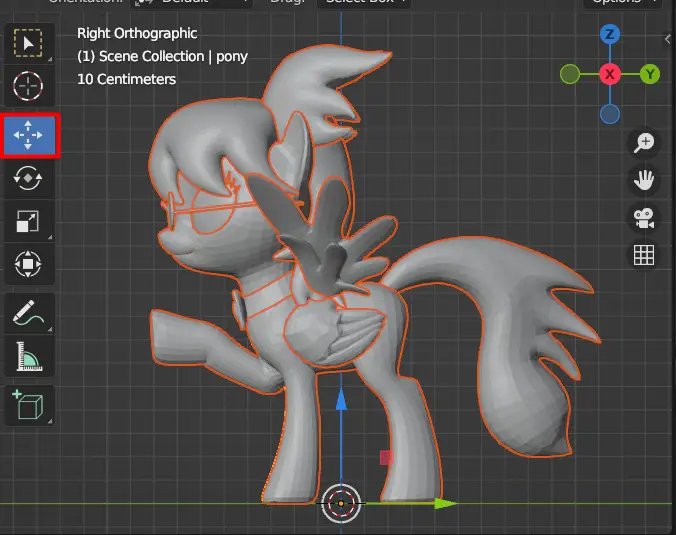Screen dimensions: 676x535
Task: Click the green Y axis gizmo ball
Action: pos(650,75)
